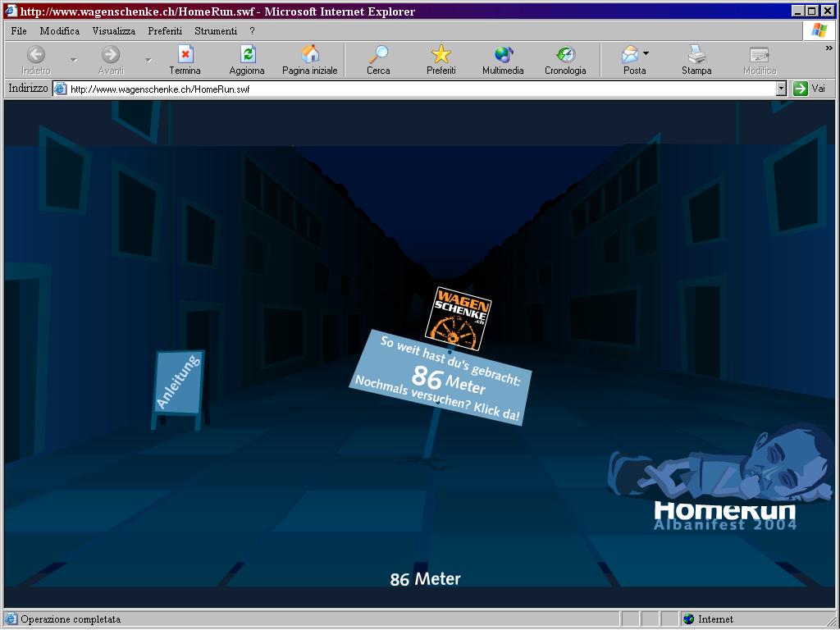Print page with Stampa icon
The width and height of the screenshot is (840, 630).
697,54
